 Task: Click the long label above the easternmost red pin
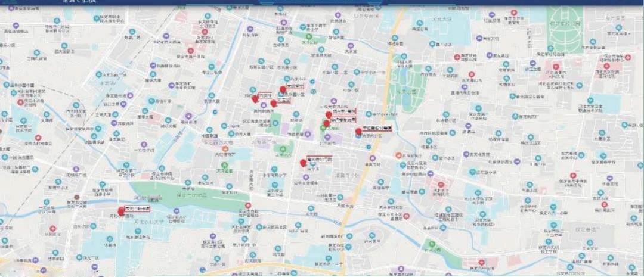(377, 128)
